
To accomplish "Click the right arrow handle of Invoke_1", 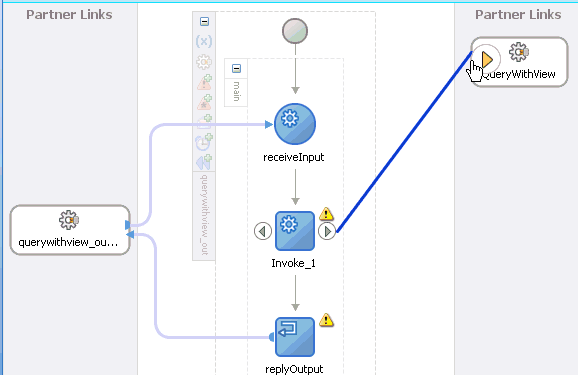I will tap(327, 231).
